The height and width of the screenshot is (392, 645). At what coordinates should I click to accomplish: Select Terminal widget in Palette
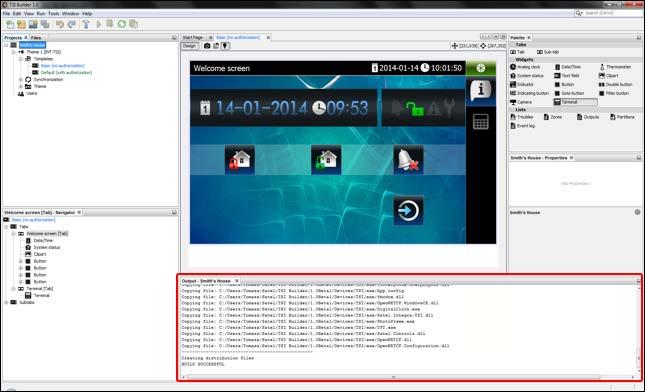tap(575, 102)
